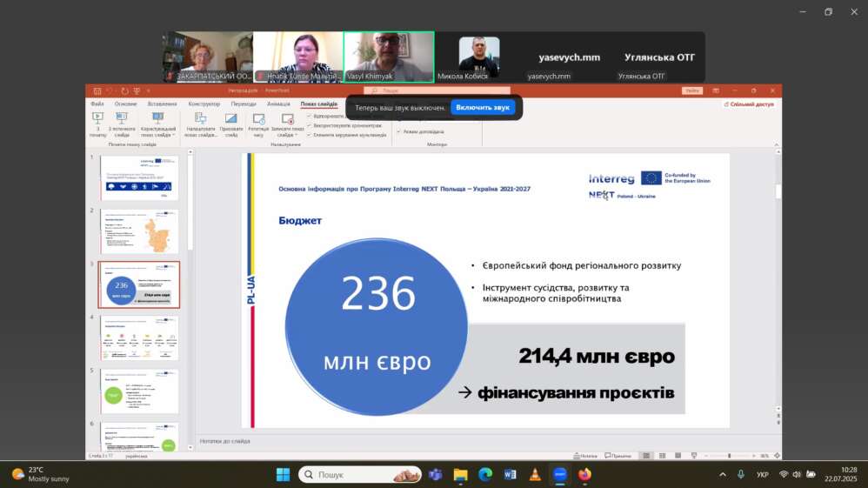Click the yasevych.mm participant tile
This screenshot has height=488, width=868.
[x=569, y=57]
